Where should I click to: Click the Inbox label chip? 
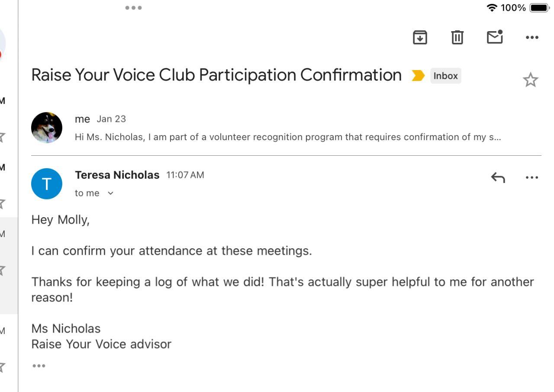click(x=445, y=76)
